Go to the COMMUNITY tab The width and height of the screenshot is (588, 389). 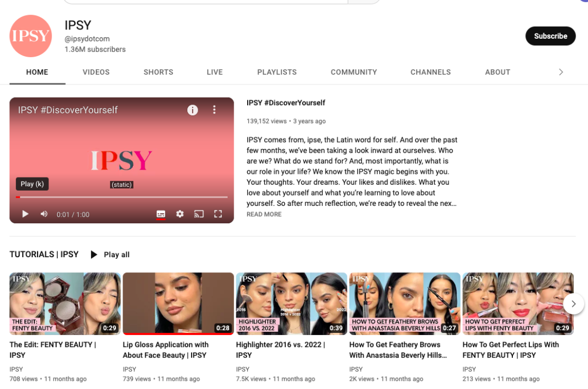click(354, 72)
